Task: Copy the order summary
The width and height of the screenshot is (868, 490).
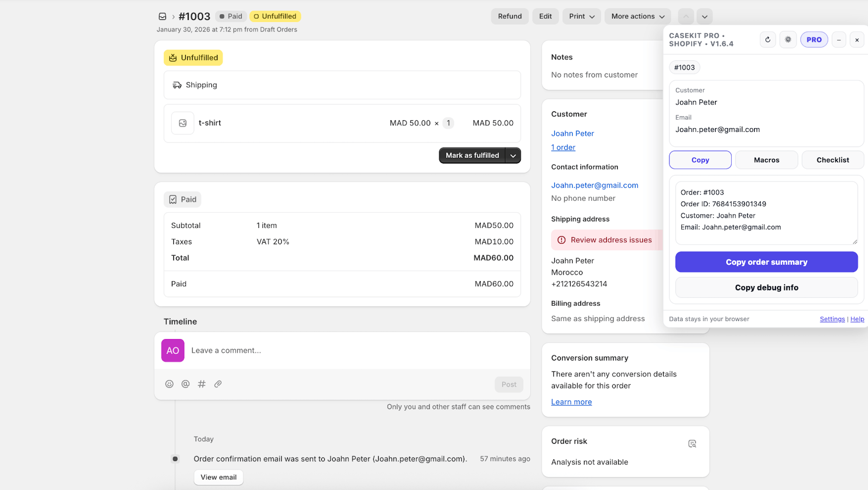Action: [766, 262]
